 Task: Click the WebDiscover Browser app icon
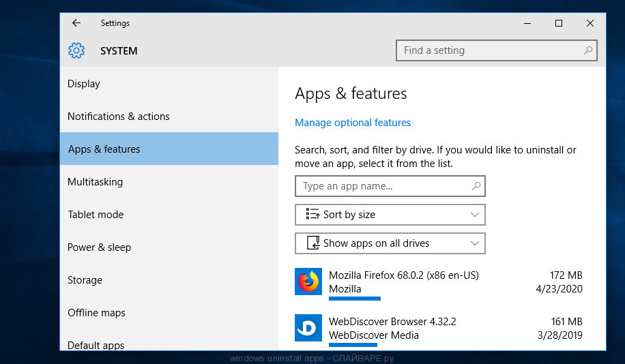(x=308, y=328)
